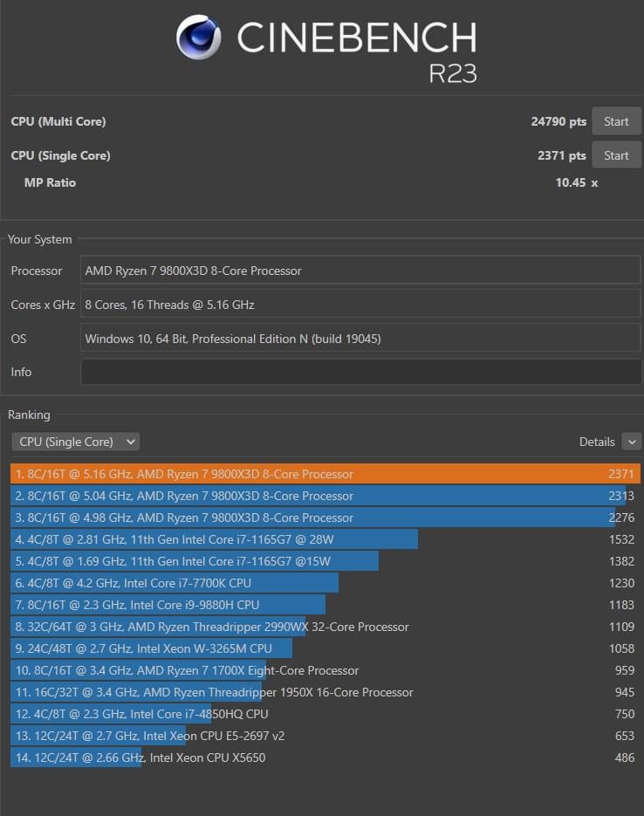Select the Core i9-9880H ranking row
644x816 pixels.
pos(325,605)
